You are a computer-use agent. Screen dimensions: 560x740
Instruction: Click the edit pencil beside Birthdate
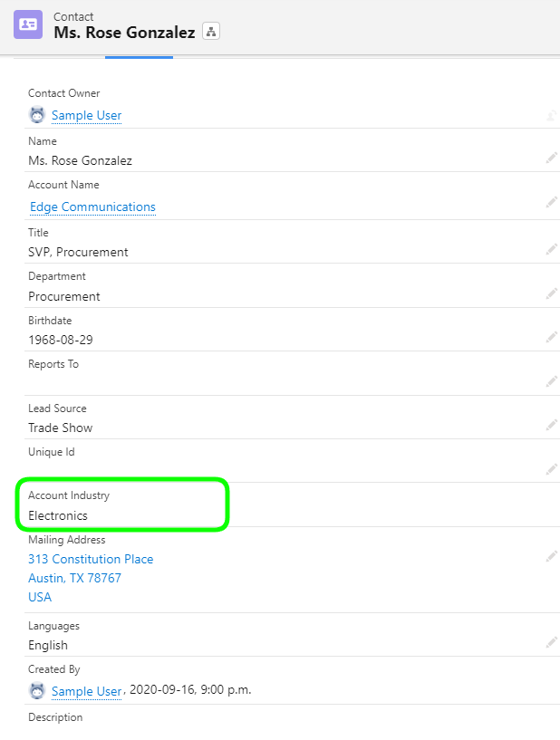(552, 333)
